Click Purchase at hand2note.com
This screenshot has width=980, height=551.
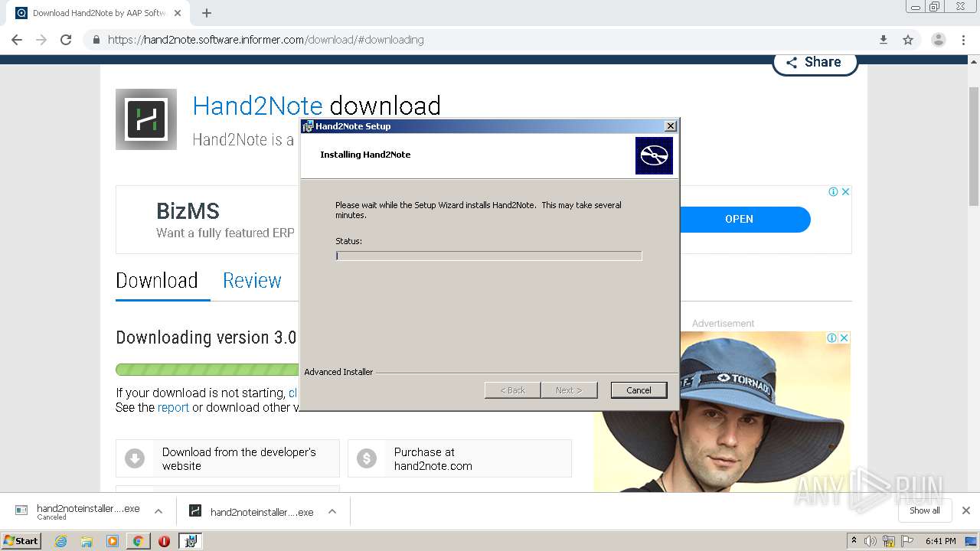[459, 458]
